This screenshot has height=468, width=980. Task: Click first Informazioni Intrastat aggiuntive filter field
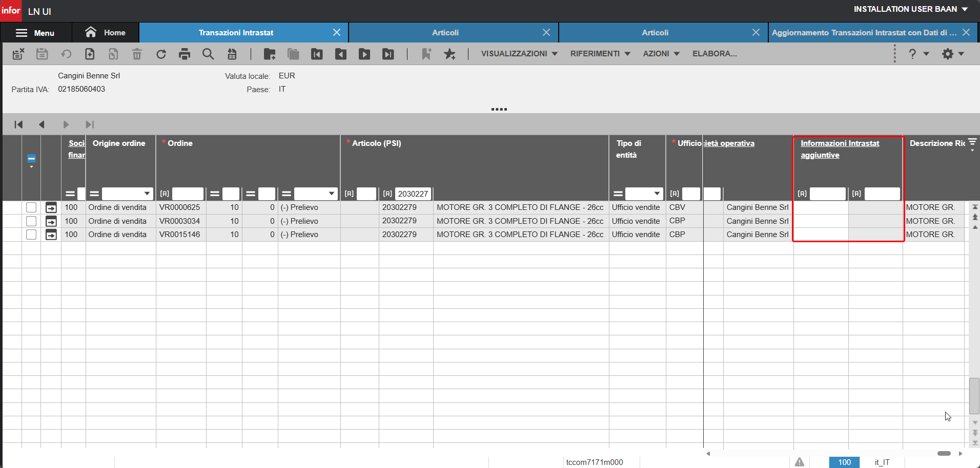[x=828, y=194]
